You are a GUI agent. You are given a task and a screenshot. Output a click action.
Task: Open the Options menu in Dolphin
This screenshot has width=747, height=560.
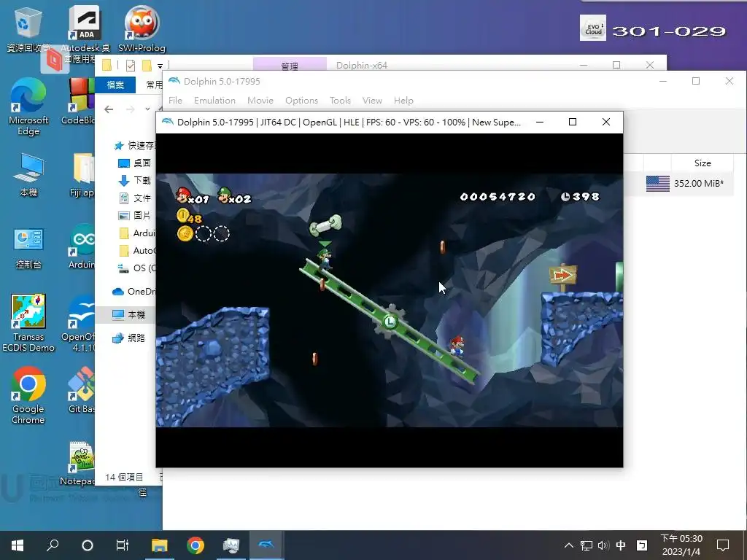click(x=301, y=101)
